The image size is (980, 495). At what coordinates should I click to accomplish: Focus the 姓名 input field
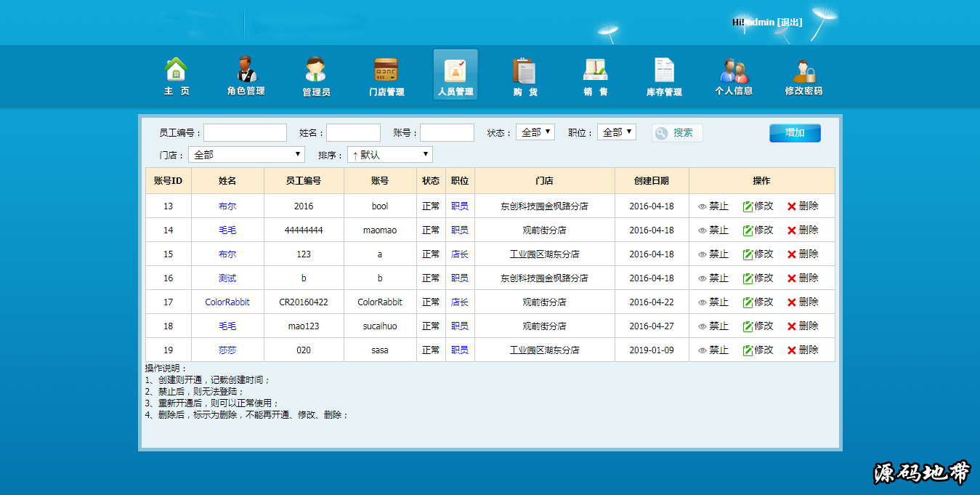click(353, 132)
